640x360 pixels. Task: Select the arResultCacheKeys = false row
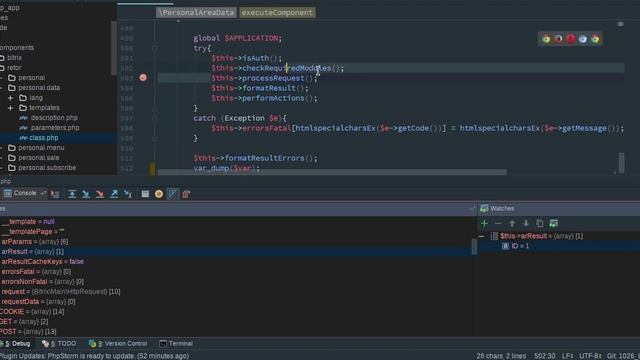tap(236, 262)
